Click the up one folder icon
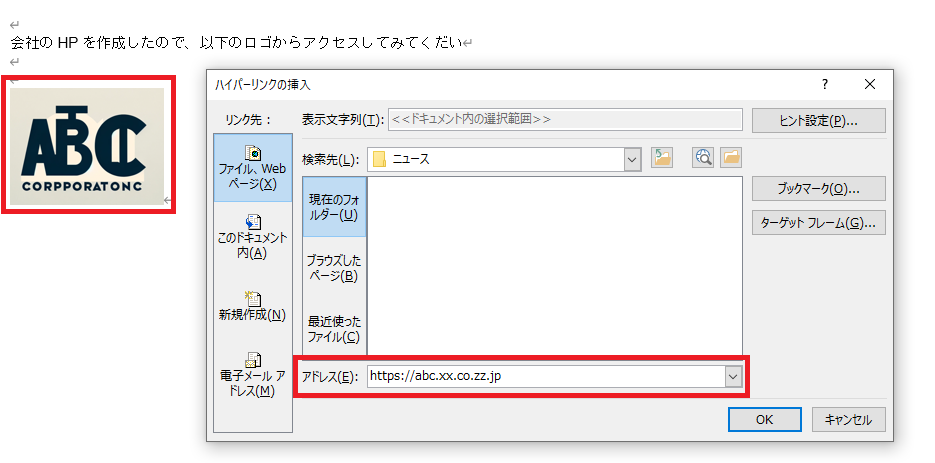Screen dimensions: 935x463 662,158
